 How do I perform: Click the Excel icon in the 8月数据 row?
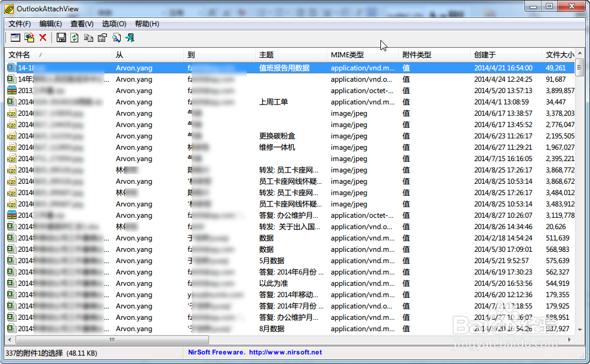[x=12, y=329]
